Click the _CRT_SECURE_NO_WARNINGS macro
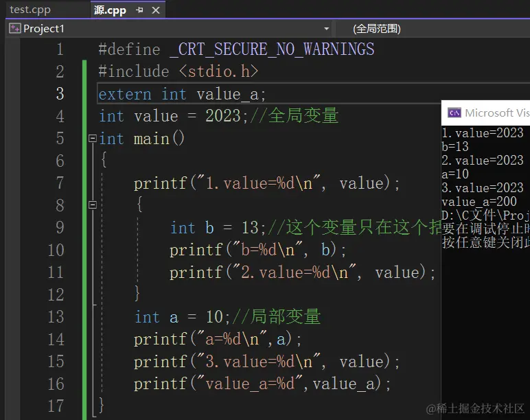Image resolution: width=530 pixels, height=420 pixels. (272, 49)
